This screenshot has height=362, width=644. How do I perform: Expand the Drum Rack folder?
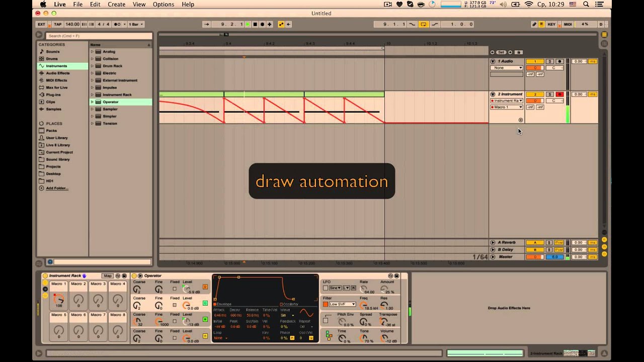pyautogui.click(x=92, y=66)
